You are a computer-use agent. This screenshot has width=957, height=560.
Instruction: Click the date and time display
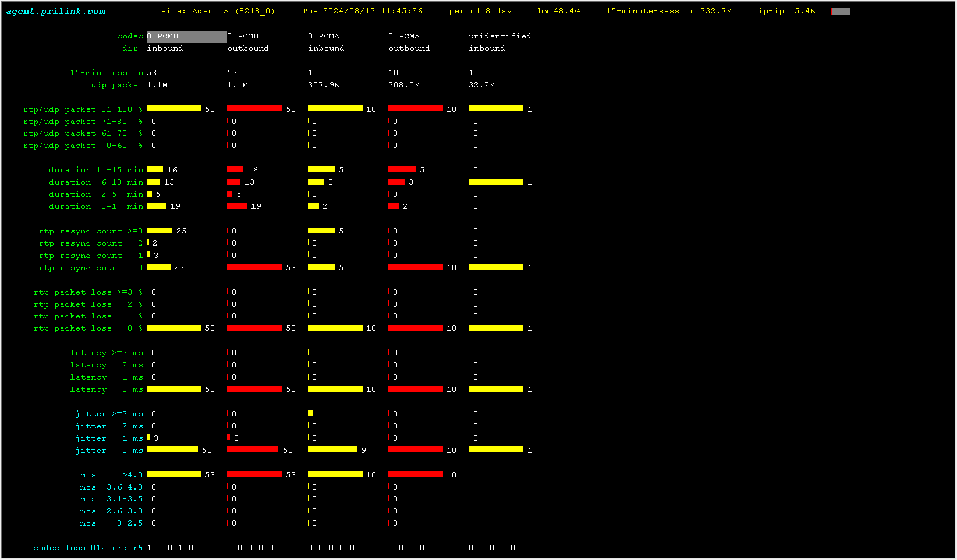tap(362, 11)
